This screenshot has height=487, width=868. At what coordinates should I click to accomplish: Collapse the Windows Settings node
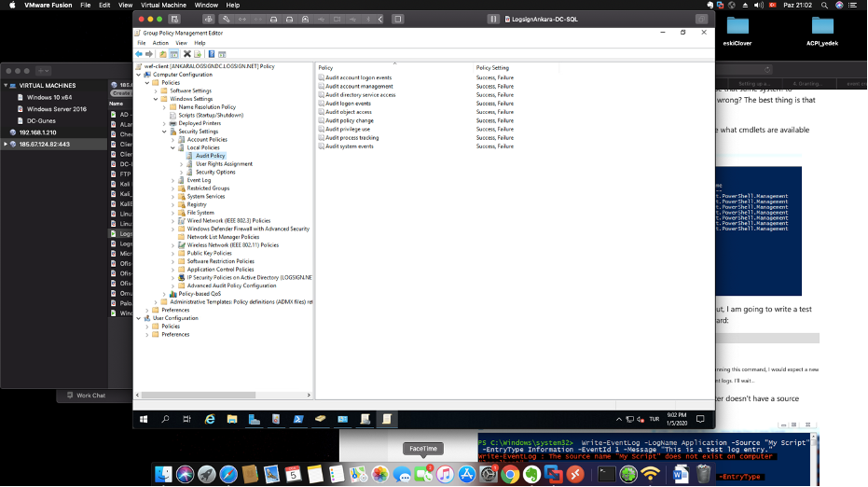156,99
